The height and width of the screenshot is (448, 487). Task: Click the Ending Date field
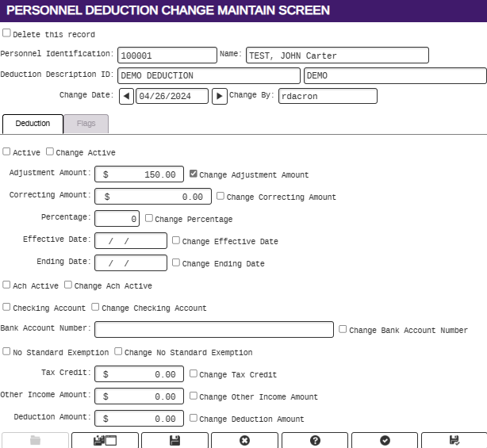pos(131,263)
